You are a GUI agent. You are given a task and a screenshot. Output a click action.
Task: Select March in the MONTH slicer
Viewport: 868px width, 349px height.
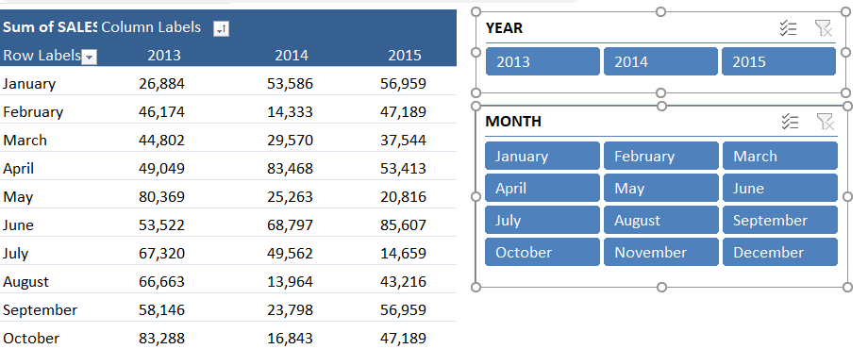(780, 156)
